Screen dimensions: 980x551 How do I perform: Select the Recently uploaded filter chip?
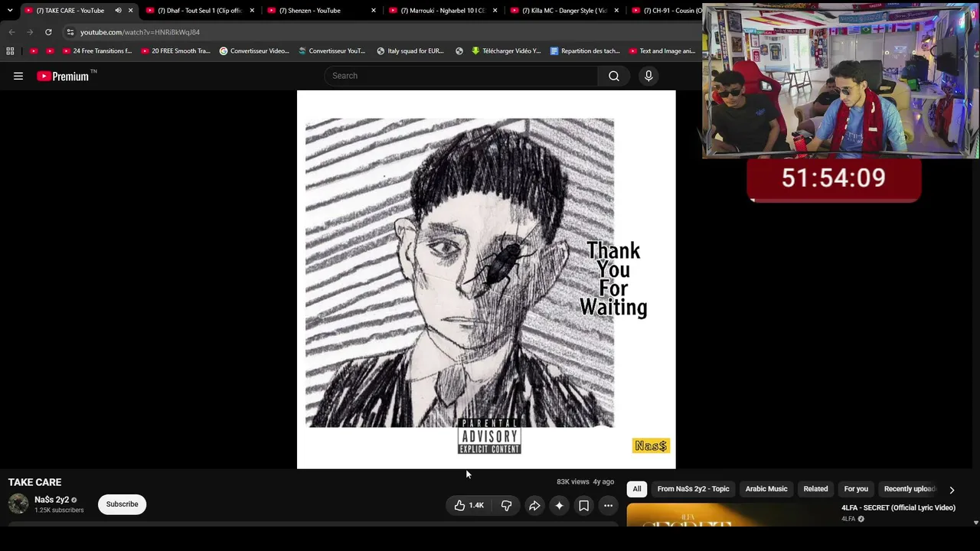(910, 489)
